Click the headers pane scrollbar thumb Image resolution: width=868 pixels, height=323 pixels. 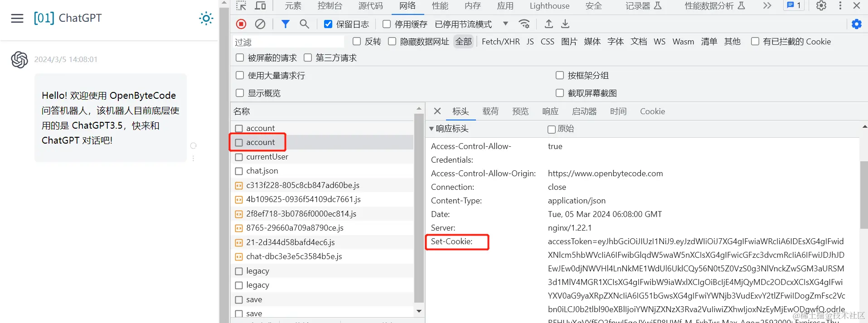click(864, 195)
